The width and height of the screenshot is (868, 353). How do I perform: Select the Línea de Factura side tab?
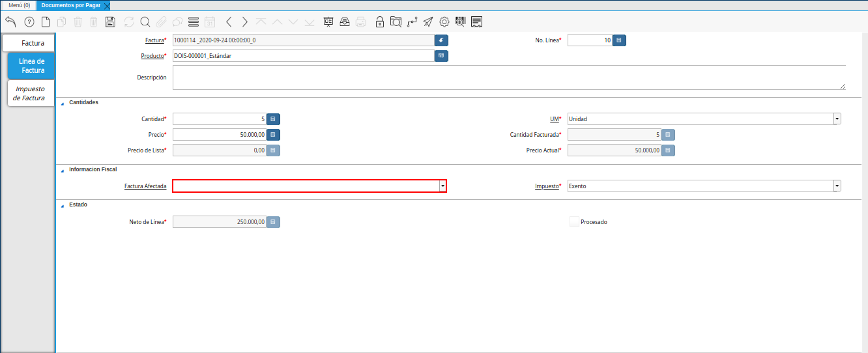point(31,66)
